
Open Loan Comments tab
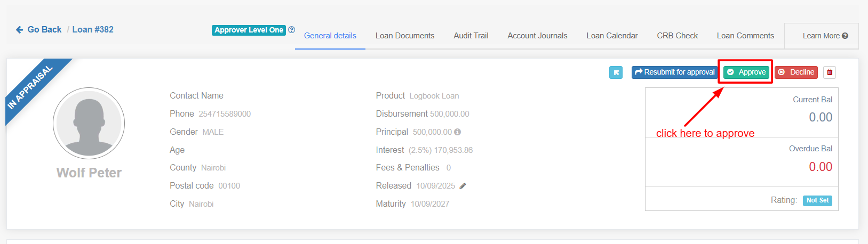pyautogui.click(x=745, y=36)
